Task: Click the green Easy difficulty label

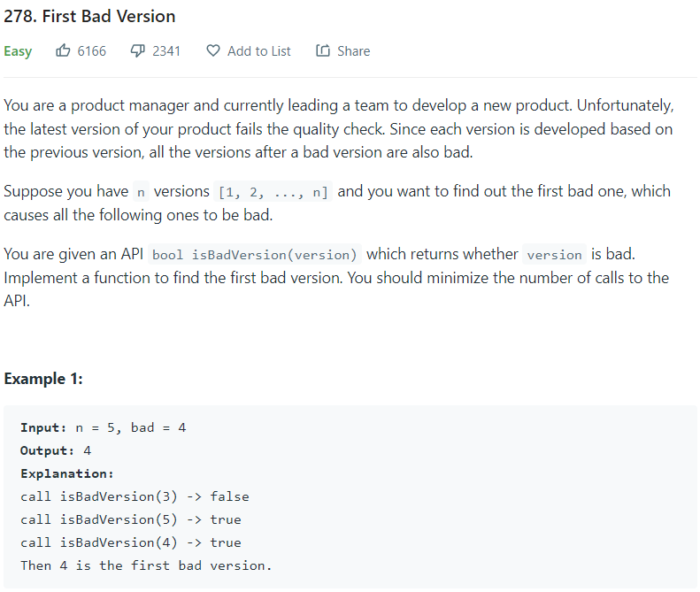Action: pyautogui.click(x=18, y=51)
